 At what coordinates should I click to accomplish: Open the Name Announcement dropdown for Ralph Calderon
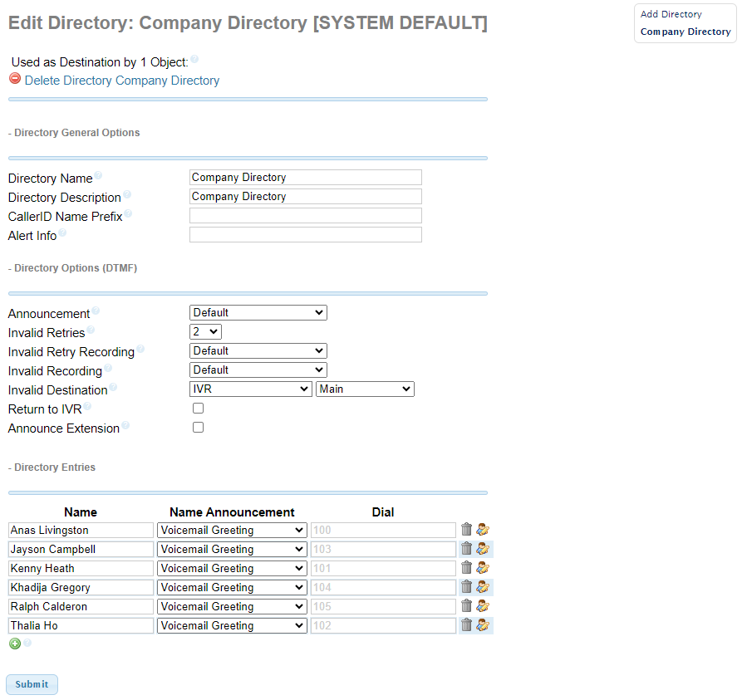coord(231,606)
